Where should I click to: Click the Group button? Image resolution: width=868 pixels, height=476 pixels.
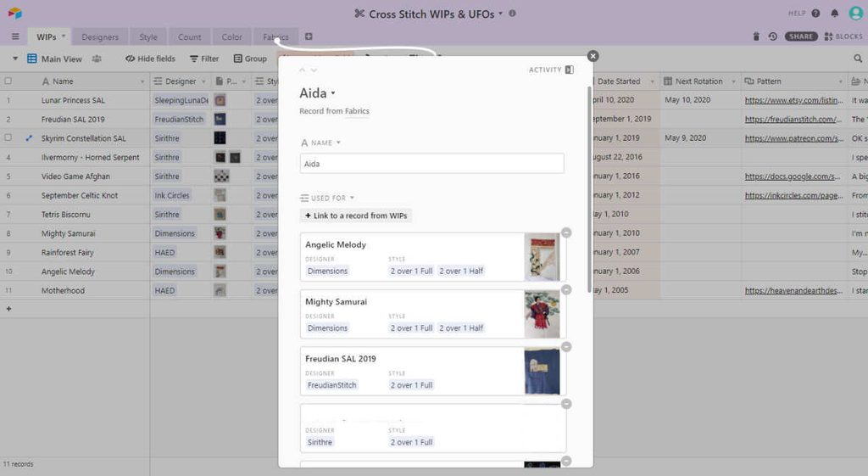pos(250,59)
